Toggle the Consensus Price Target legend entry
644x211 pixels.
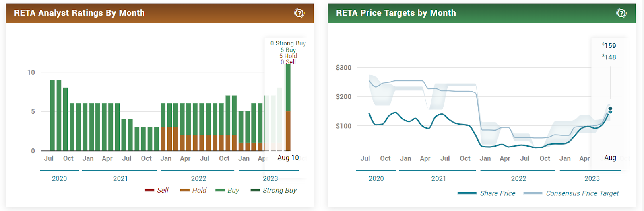coord(571,193)
